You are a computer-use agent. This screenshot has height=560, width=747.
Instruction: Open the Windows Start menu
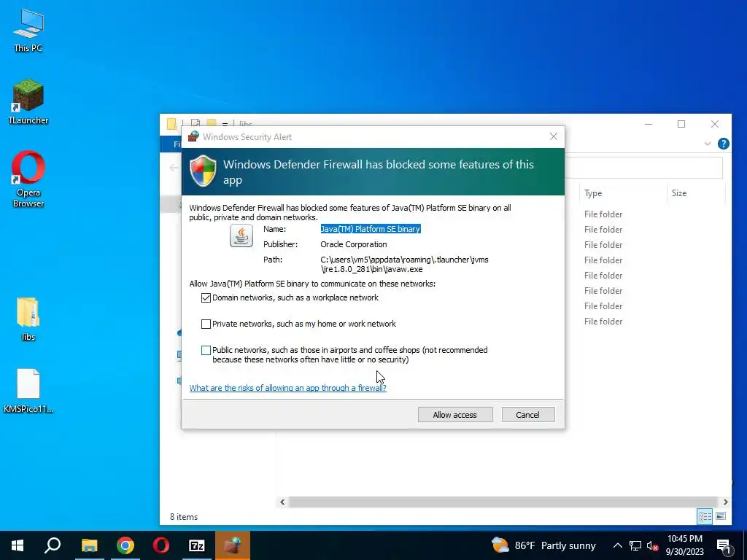[x=18, y=545]
